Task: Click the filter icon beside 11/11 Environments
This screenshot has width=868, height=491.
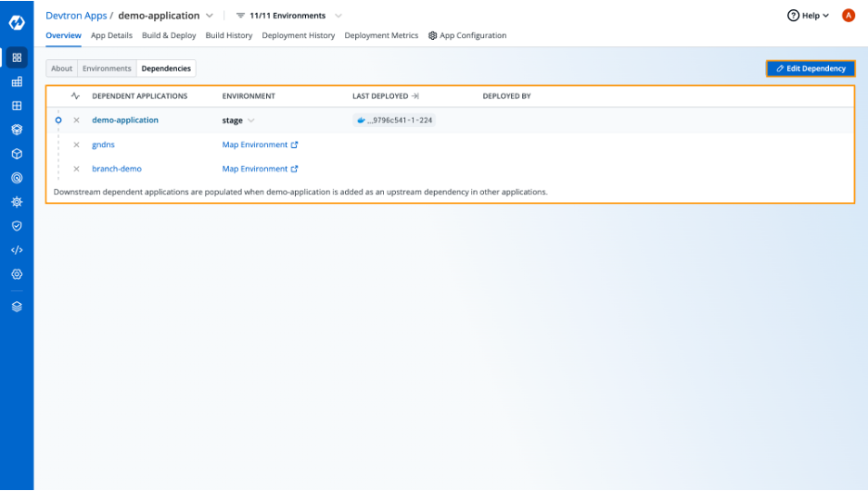Action: coord(240,16)
